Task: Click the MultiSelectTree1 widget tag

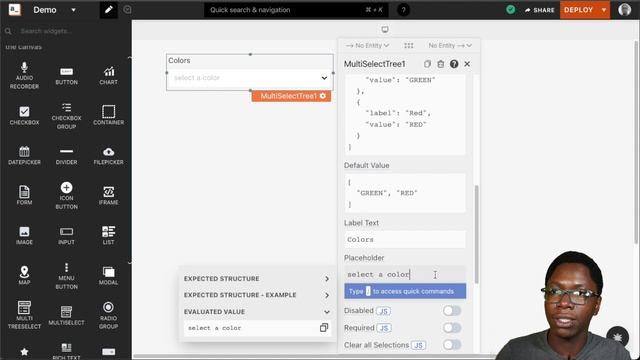Action: [291, 96]
